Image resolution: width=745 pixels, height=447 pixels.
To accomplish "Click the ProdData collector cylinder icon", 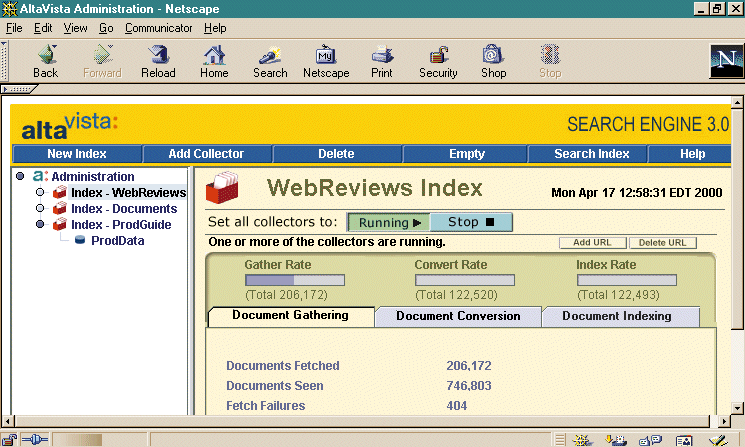I will click(x=80, y=240).
